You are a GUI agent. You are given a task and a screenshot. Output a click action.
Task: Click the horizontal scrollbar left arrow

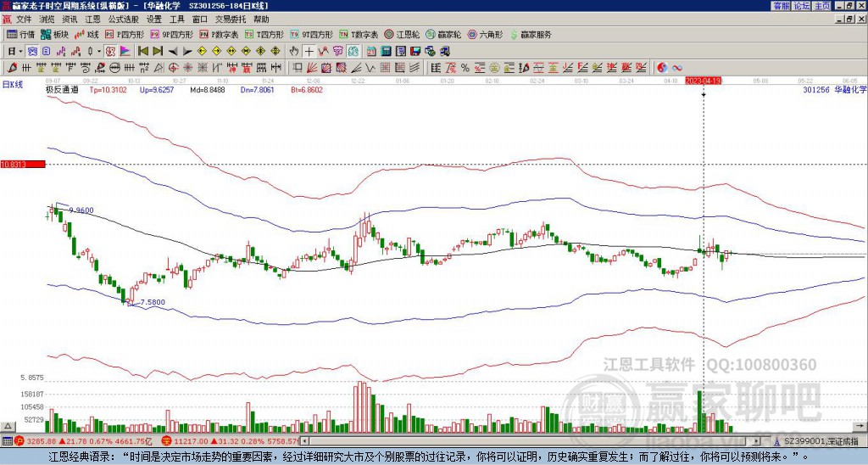click(x=305, y=441)
